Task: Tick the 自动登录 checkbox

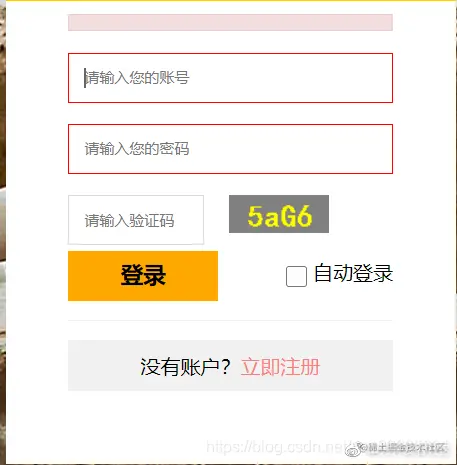Action: pyautogui.click(x=296, y=276)
